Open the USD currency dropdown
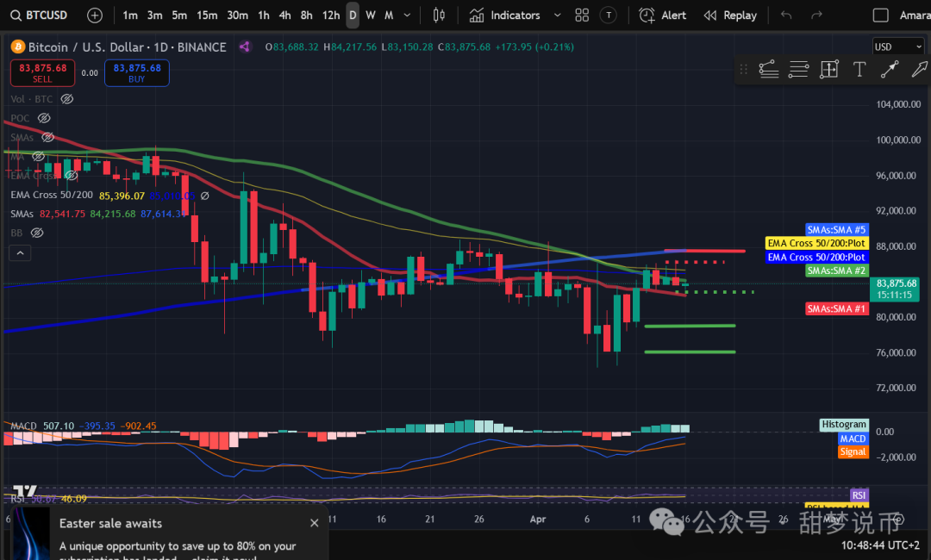This screenshot has width=931, height=560. [x=897, y=47]
